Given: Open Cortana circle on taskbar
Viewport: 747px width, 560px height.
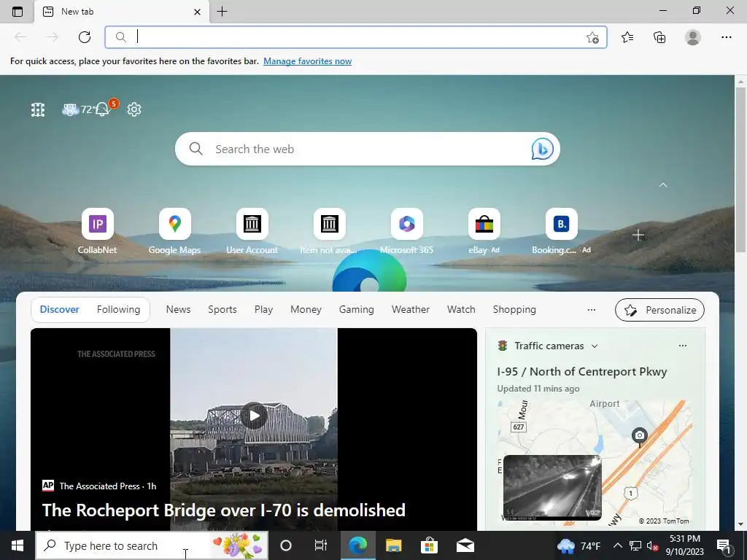Looking at the screenshot, I should (x=286, y=545).
